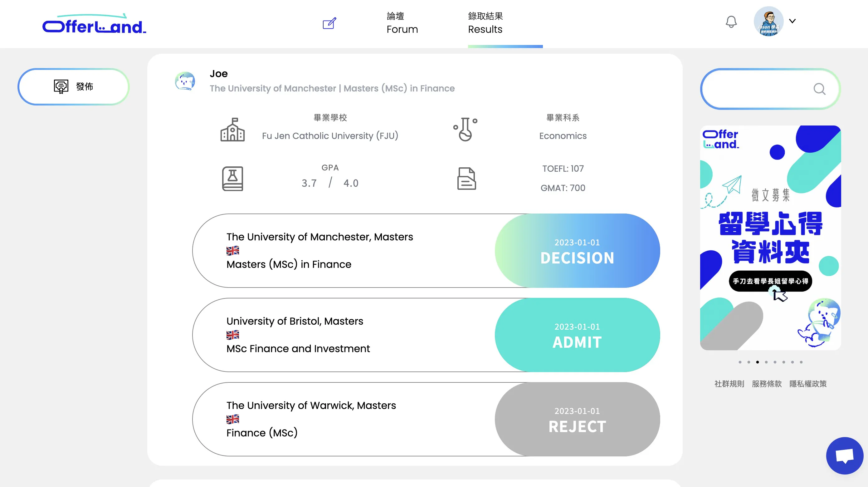Click the 留學心得資料夾 banner image
Image resolution: width=868 pixels, height=487 pixels.
click(770, 238)
